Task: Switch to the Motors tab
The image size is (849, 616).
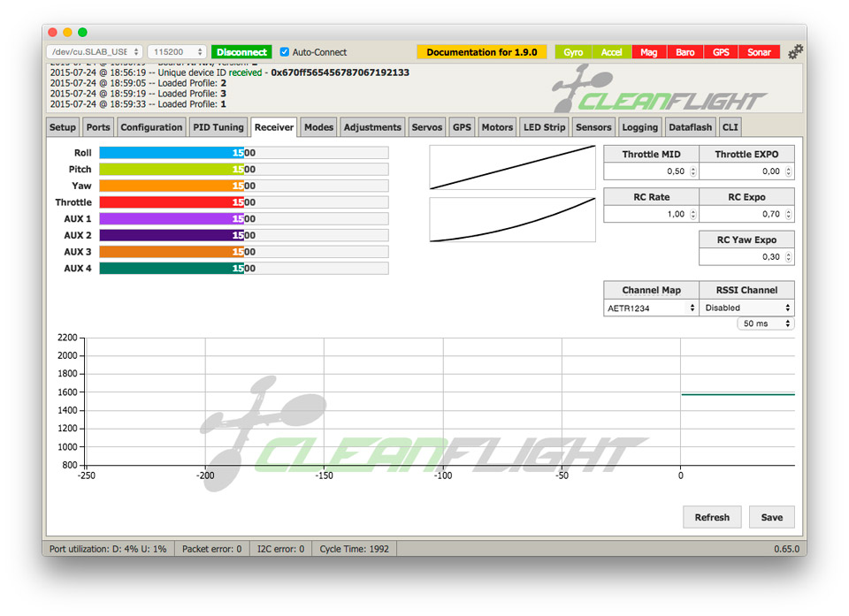Action: (497, 127)
